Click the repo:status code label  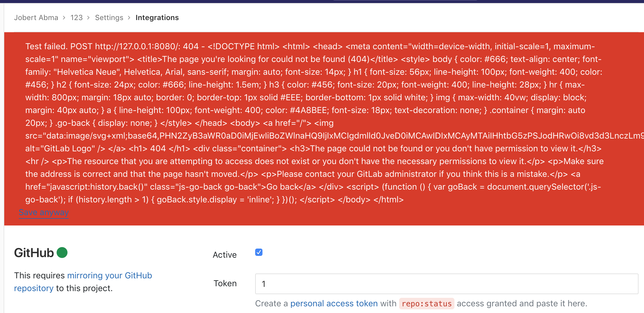[426, 304]
